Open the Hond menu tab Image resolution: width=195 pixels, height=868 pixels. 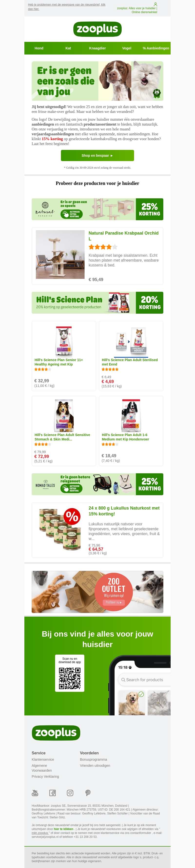coord(39,48)
